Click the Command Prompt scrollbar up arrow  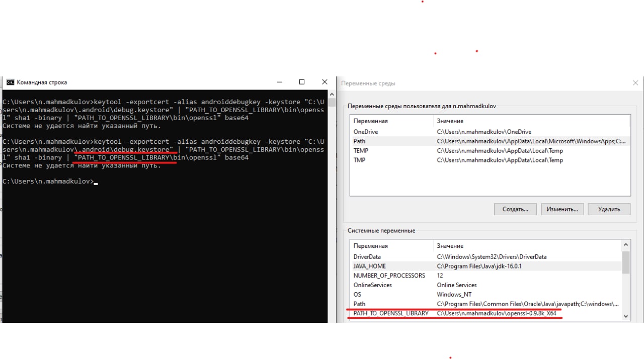click(332, 95)
